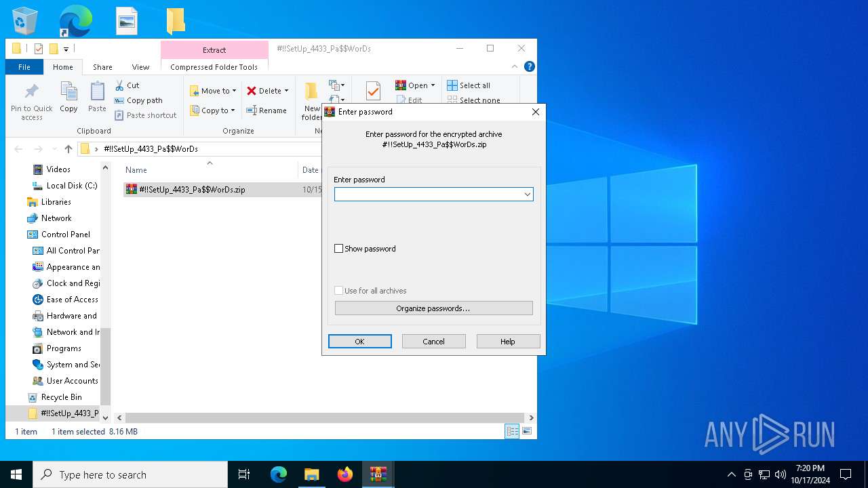Click the Rename button in the Organize group

pos(266,110)
